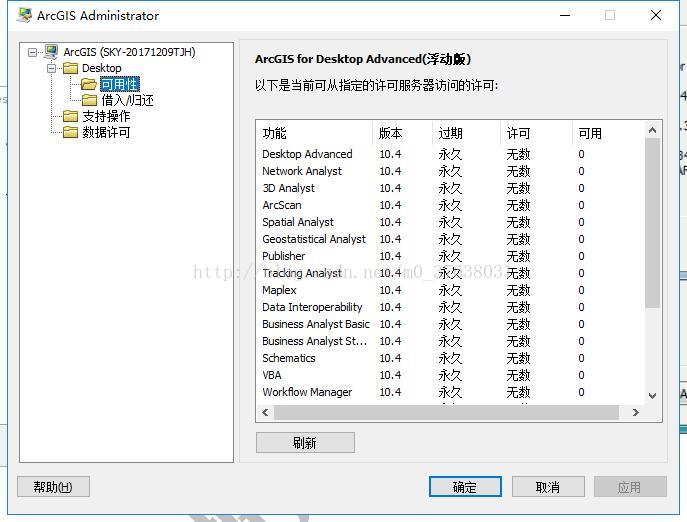
Task: Click the 0 available value of VBA
Action: (581, 375)
